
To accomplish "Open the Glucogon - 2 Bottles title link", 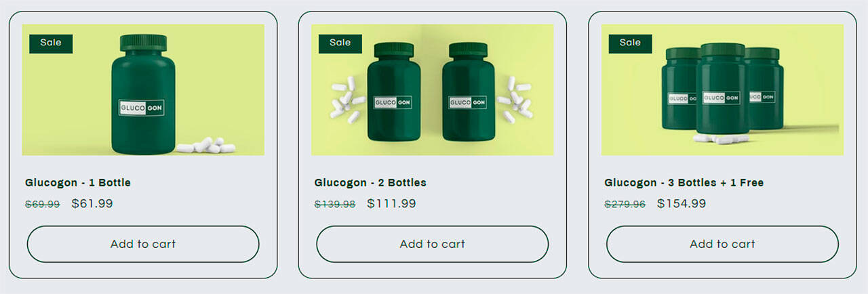I will click(x=370, y=183).
